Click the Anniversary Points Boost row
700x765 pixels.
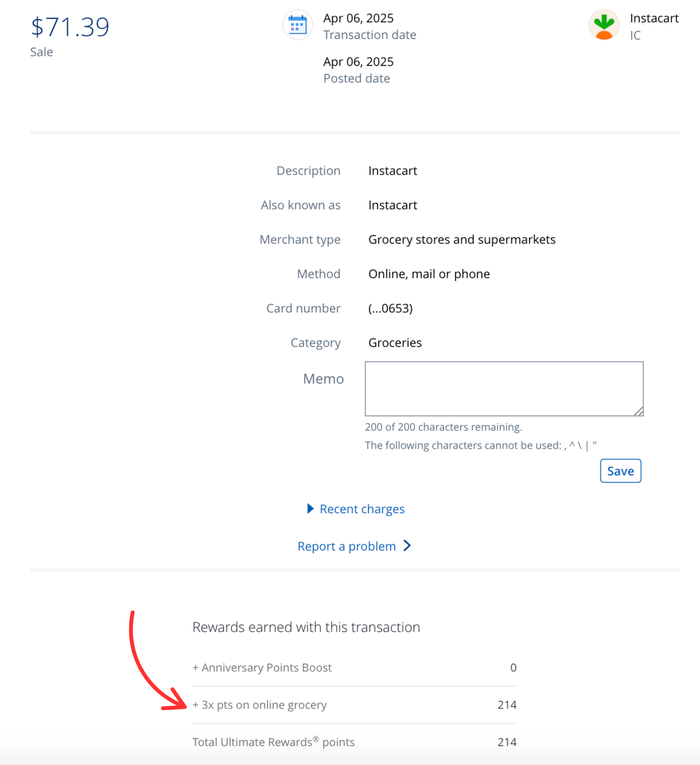pyautogui.click(x=355, y=667)
